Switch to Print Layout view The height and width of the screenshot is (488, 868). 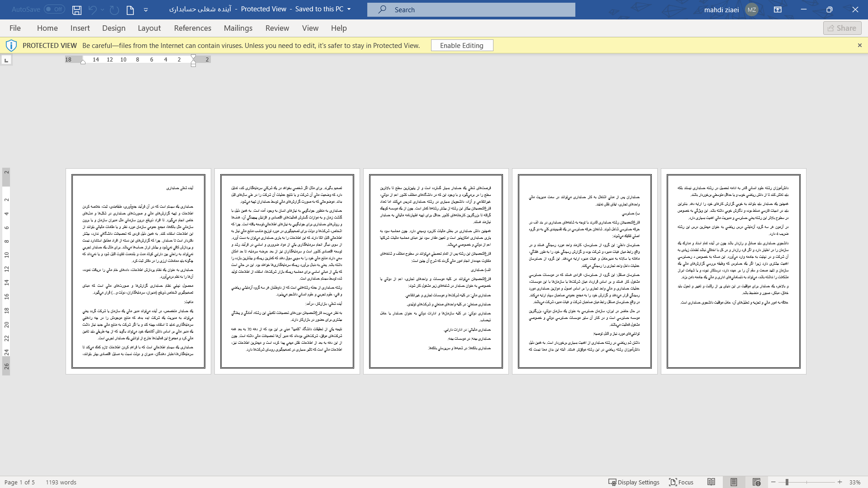[734, 482]
